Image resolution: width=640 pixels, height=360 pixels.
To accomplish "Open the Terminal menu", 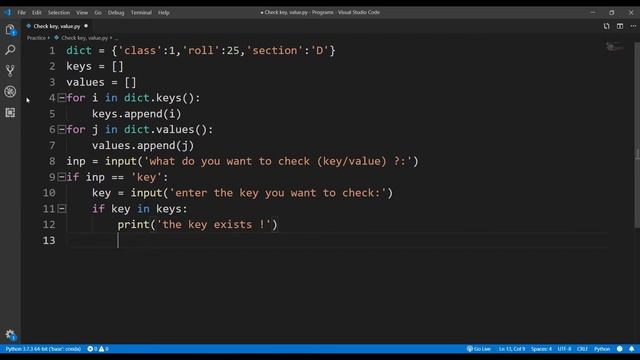I will 141,13.
